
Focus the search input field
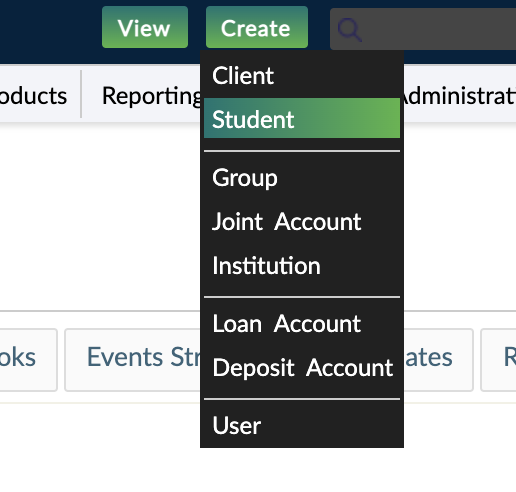coord(423,29)
